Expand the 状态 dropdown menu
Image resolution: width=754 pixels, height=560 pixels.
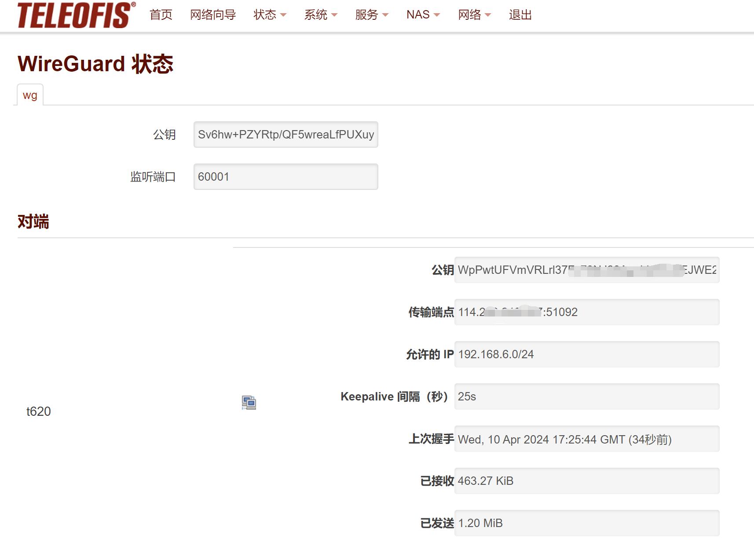click(x=269, y=15)
